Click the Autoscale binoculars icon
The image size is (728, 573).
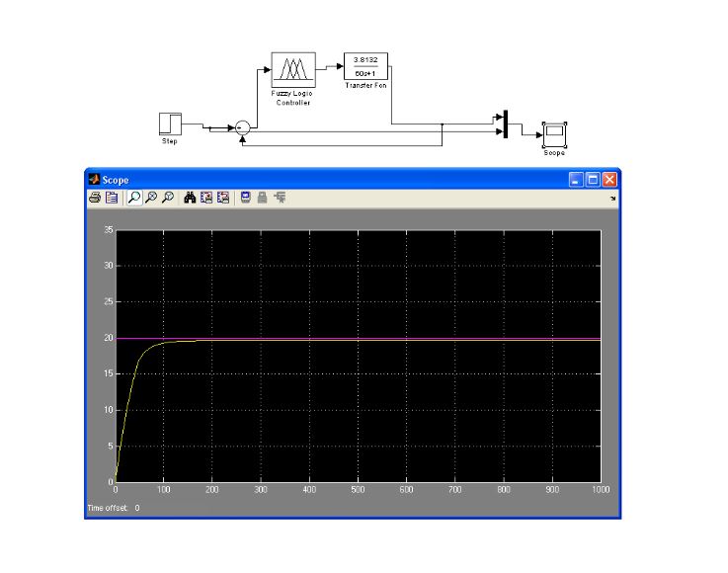tap(191, 198)
